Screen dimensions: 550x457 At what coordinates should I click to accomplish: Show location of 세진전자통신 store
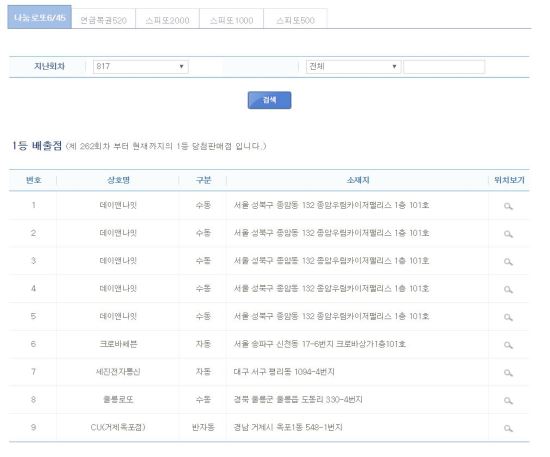coord(508,373)
